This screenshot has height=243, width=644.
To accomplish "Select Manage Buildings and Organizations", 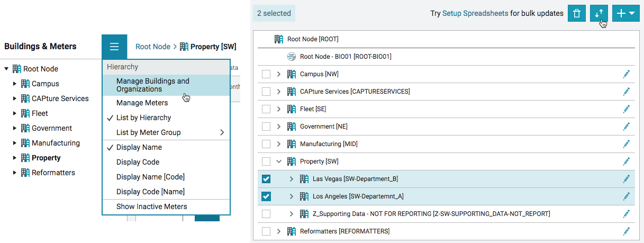I will pos(166,85).
